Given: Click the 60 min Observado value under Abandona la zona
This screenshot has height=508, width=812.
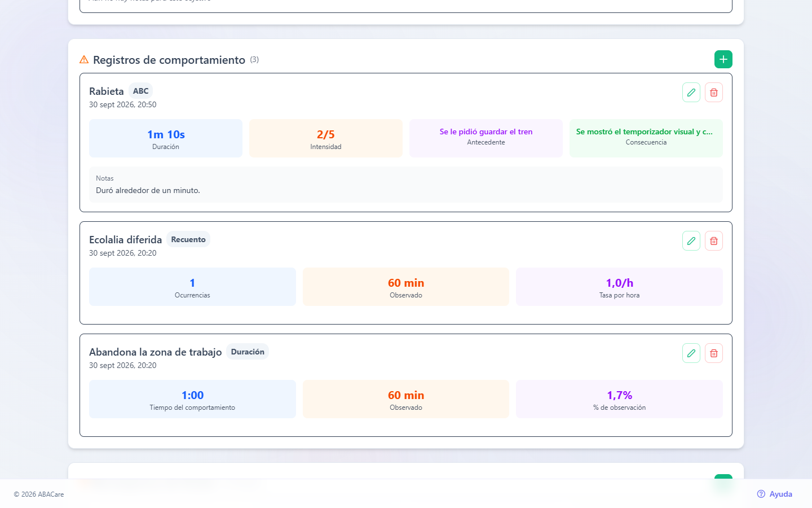Looking at the screenshot, I should click(x=406, y=395).
